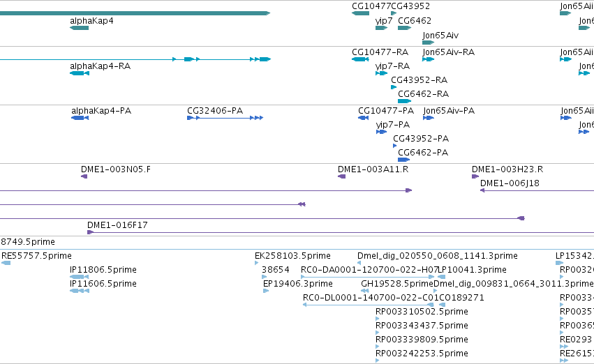This screenshot has width=594, height=364.
Task: Select the RC0-DL0001-140700-022-C01 feature line
Action: click(x=369, y=305)
